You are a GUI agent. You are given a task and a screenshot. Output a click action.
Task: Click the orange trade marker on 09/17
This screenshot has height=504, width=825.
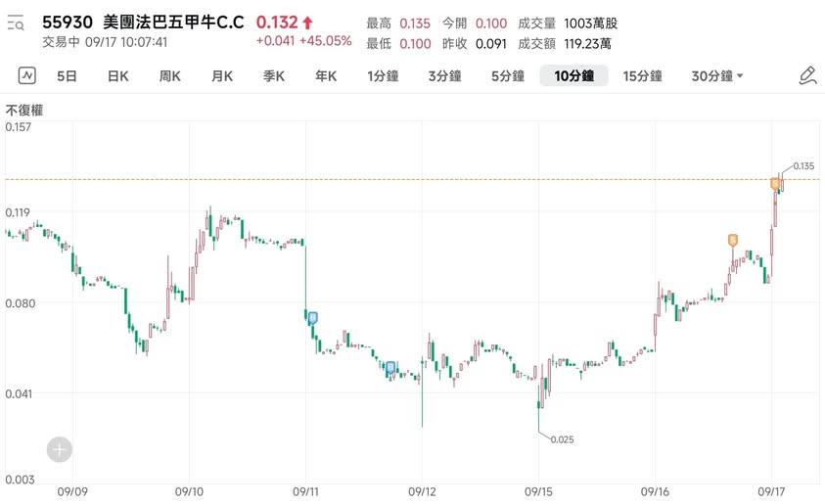[775, 182]
